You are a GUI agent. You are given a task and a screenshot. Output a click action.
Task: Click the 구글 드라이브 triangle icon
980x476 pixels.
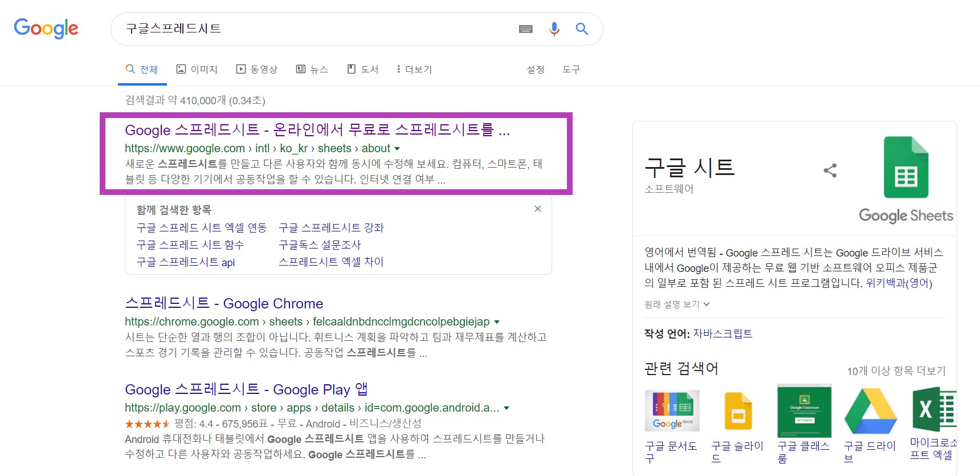pos(871,410)
